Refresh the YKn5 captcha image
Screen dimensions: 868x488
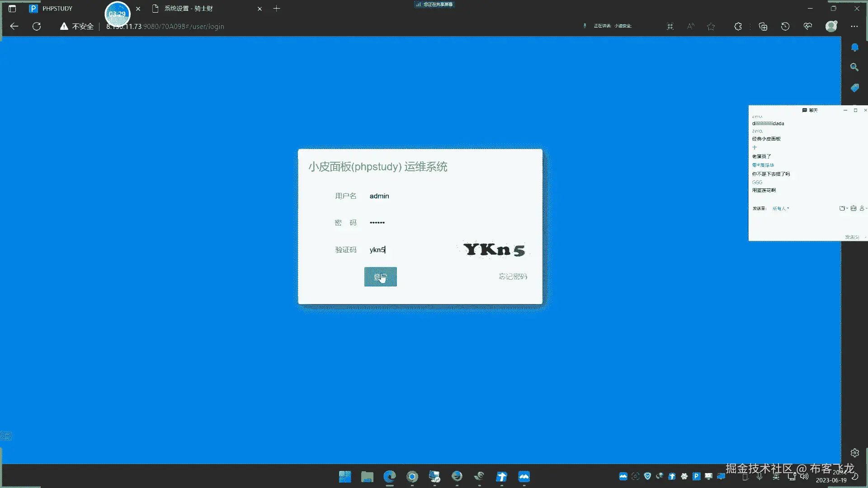click(494, 249)
